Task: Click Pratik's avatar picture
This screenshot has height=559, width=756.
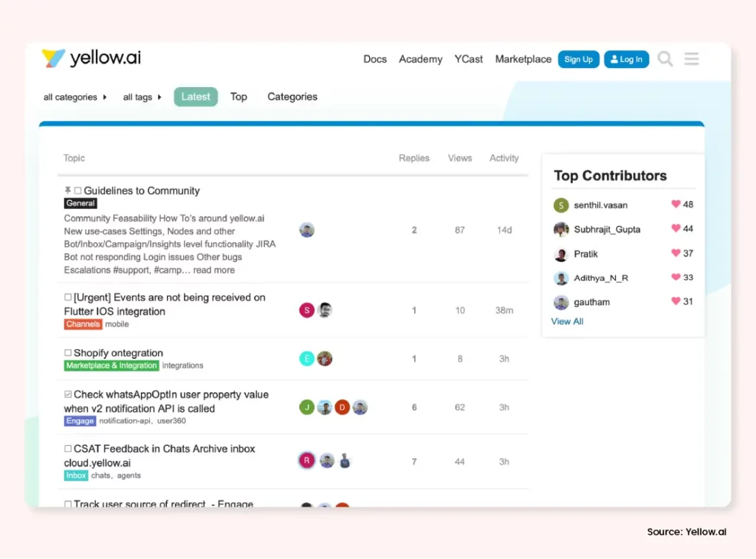Action: click(x=561, y=254)
